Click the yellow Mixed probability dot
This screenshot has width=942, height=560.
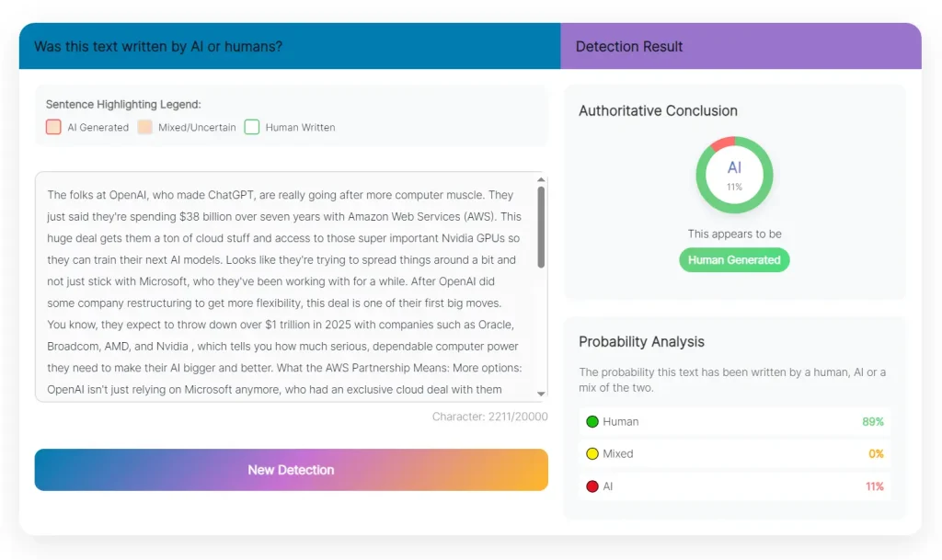(592, 453)
